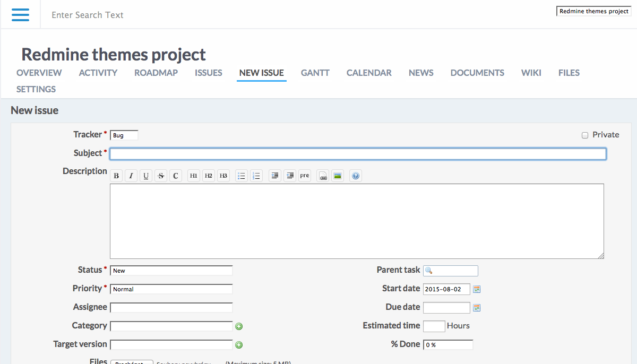
Task: Insert image into description
Action: (x=338, y=176)
